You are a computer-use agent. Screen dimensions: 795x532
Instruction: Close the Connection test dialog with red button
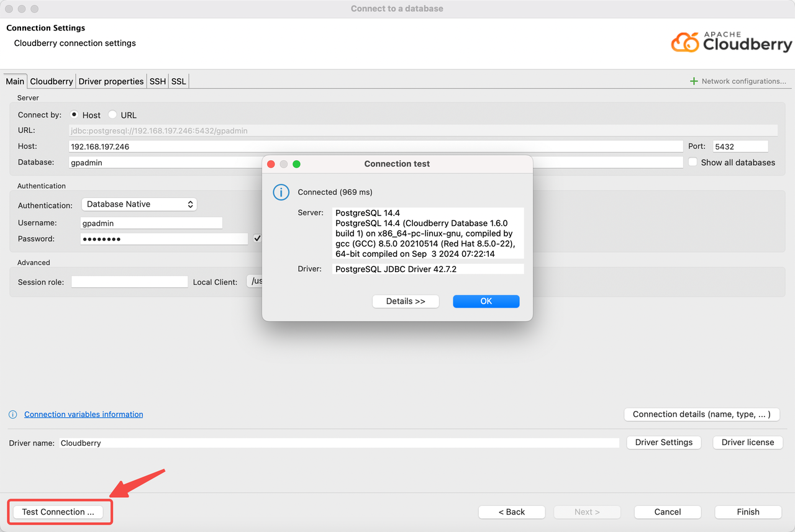click(271, 164)
